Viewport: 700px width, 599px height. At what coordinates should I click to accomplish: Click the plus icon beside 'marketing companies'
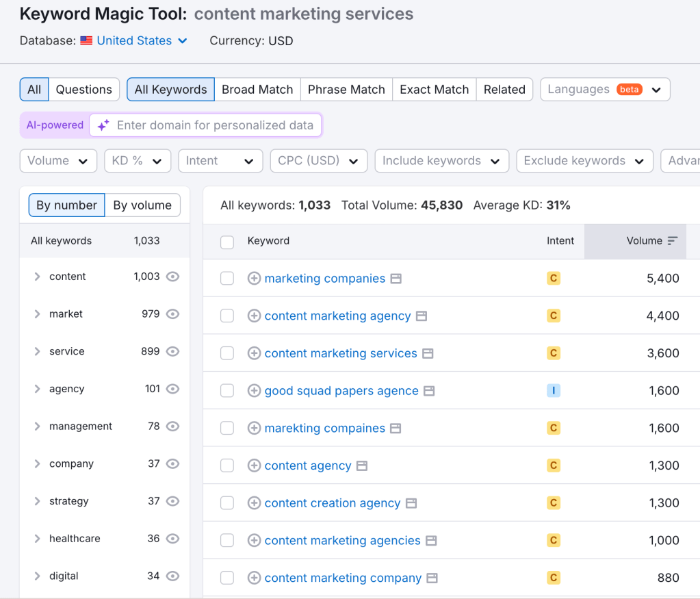[x=254, y=279]
